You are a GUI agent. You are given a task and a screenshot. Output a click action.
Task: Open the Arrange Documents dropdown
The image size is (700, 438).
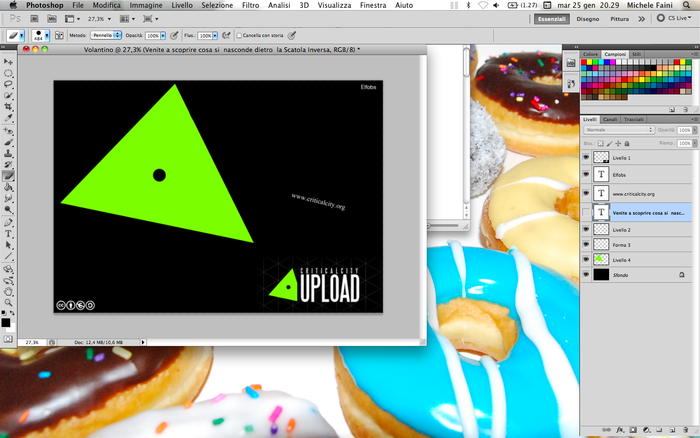127,19
